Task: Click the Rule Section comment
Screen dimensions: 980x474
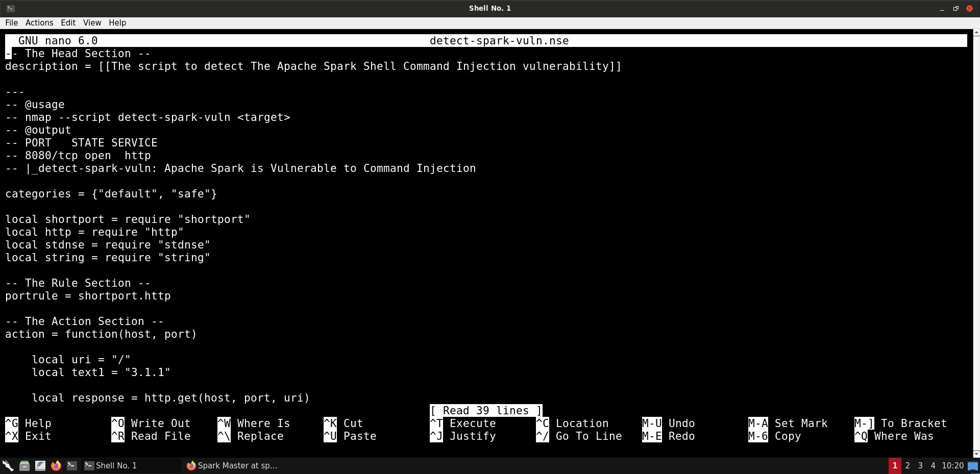Action: (78, 283)
